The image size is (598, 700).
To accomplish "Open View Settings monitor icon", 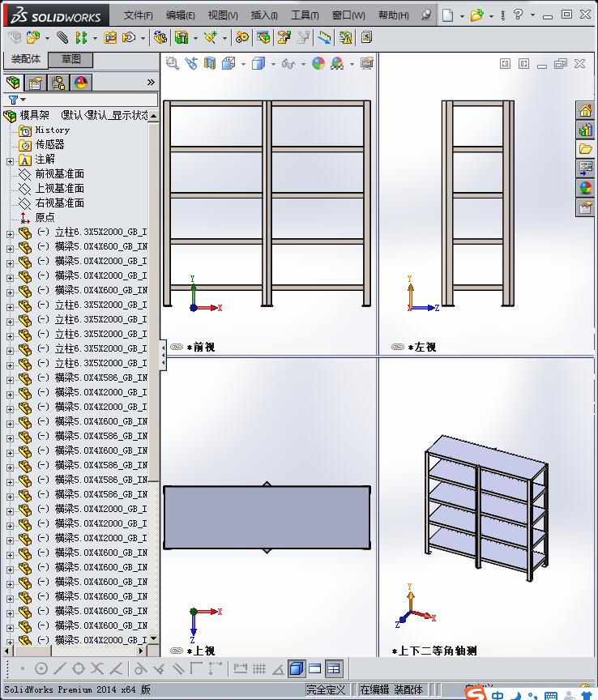I will pos(367,63).
